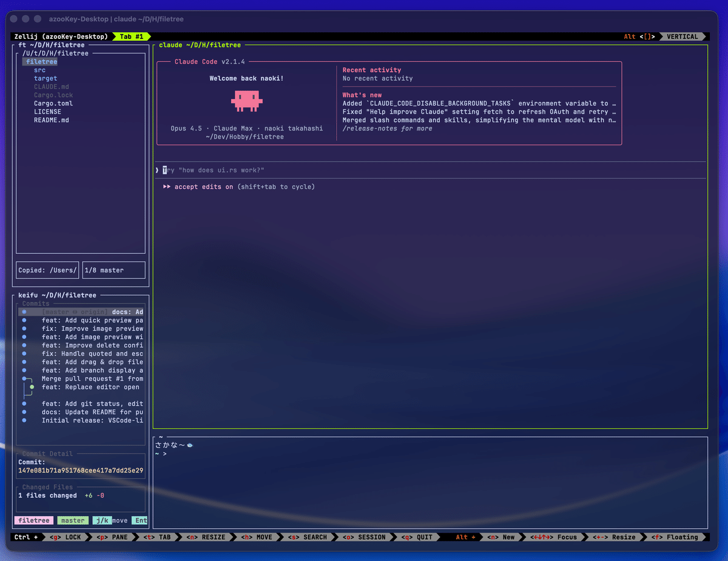
Task: Expand the target folder in the file tree
Action: (45, 78)
